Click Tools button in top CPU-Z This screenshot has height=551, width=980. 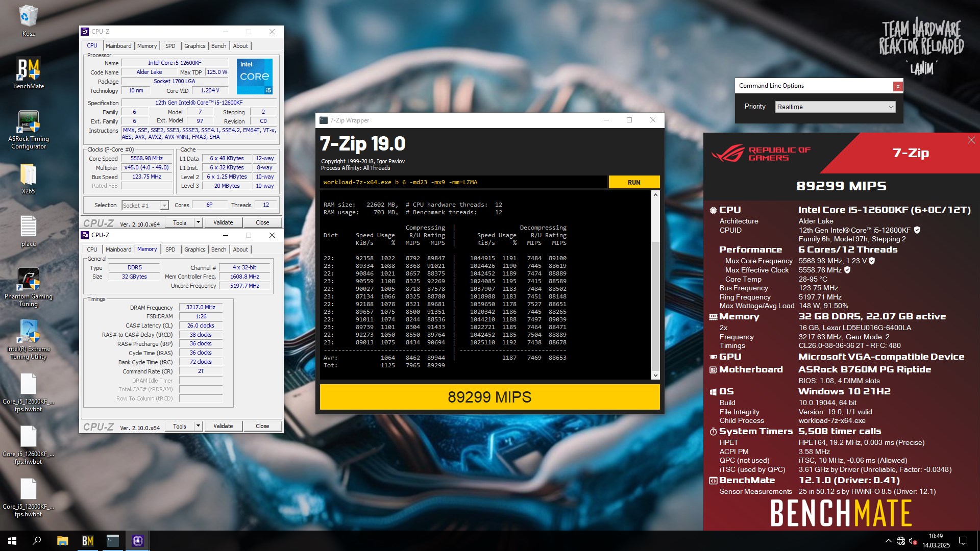click(180, 222)
